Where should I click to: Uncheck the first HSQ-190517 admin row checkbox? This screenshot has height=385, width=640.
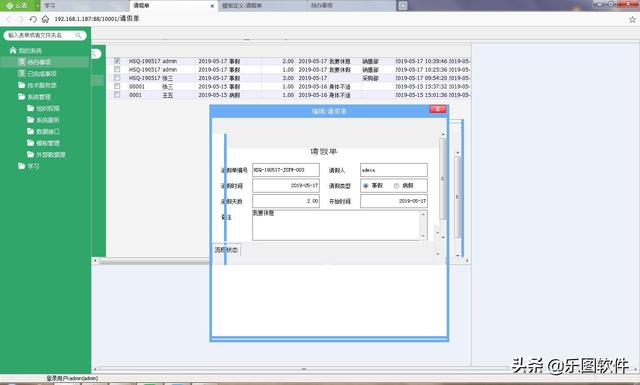[x=117, y=61]
